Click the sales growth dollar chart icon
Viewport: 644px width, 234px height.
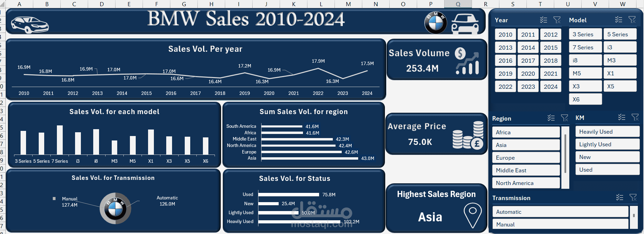467,61
